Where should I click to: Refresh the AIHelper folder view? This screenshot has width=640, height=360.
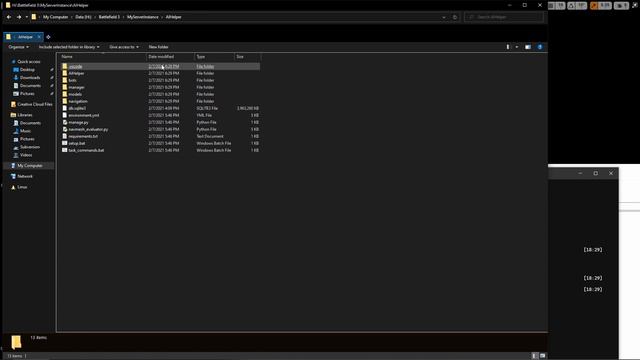(x=455, y=17)
